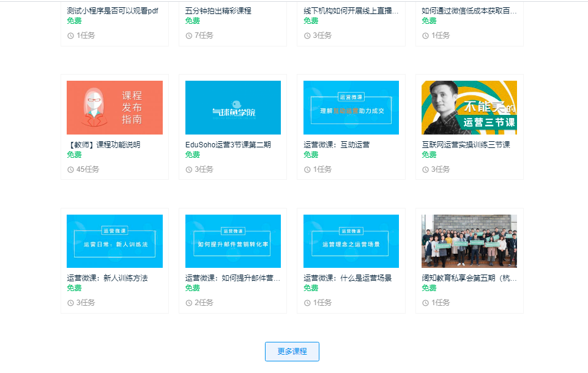Click clock icon under 如何提升邮件营销 course
588x373 pixels.
[189, 303]
